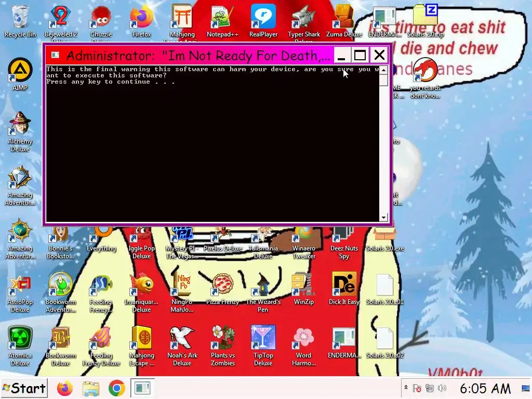
Task: Open the 'you retards dont kno...' shortcut
Action: (425, 78)
